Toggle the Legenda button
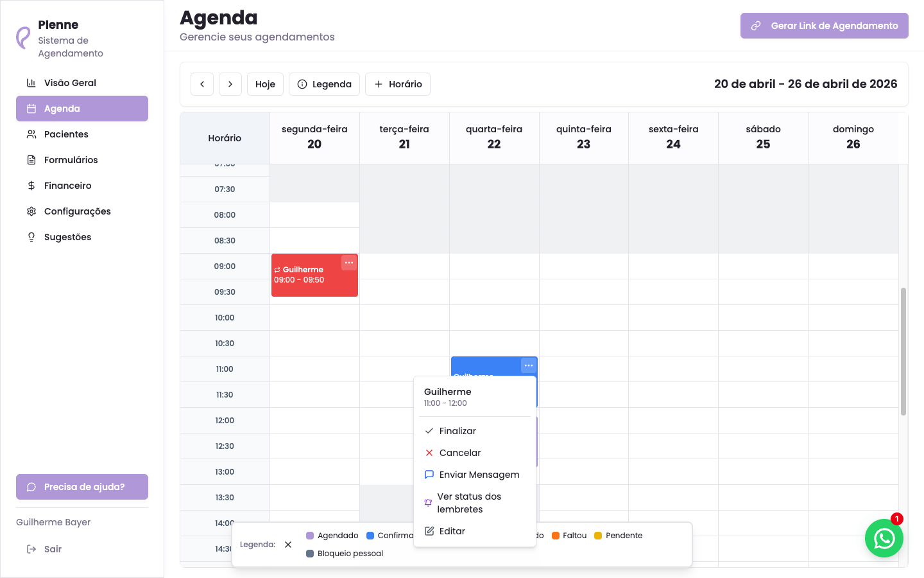This screenshot has width=924, height=578. (324, 84)
